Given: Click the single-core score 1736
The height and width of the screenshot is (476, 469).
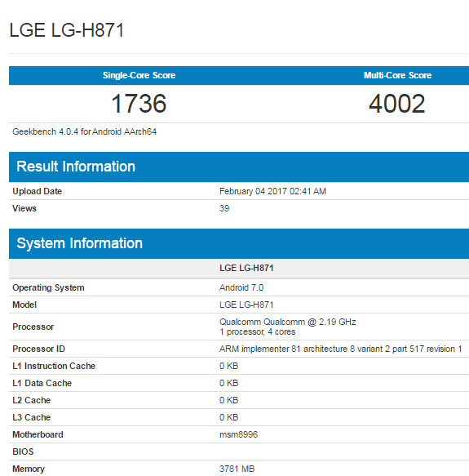Looking at the screenshot, I should click(139, 104).
